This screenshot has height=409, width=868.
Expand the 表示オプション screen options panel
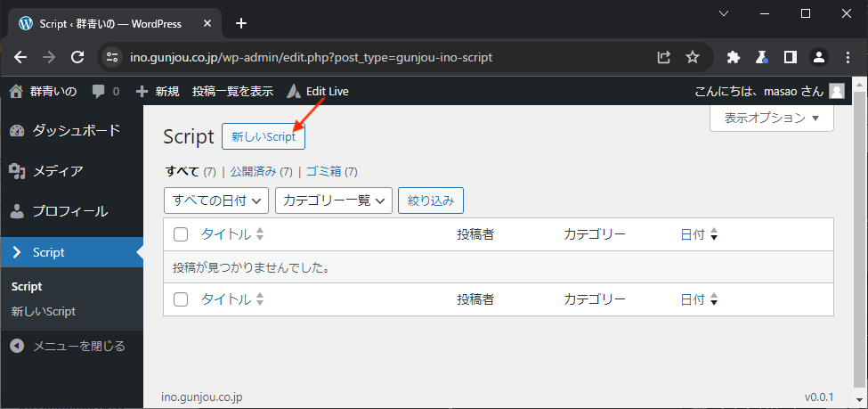point(771,118)
